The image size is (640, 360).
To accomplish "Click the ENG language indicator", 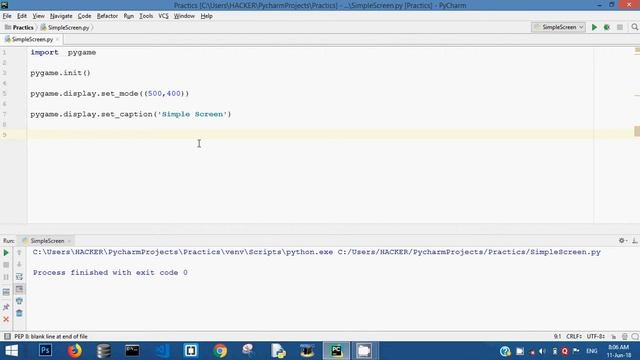I will [591, 351].
